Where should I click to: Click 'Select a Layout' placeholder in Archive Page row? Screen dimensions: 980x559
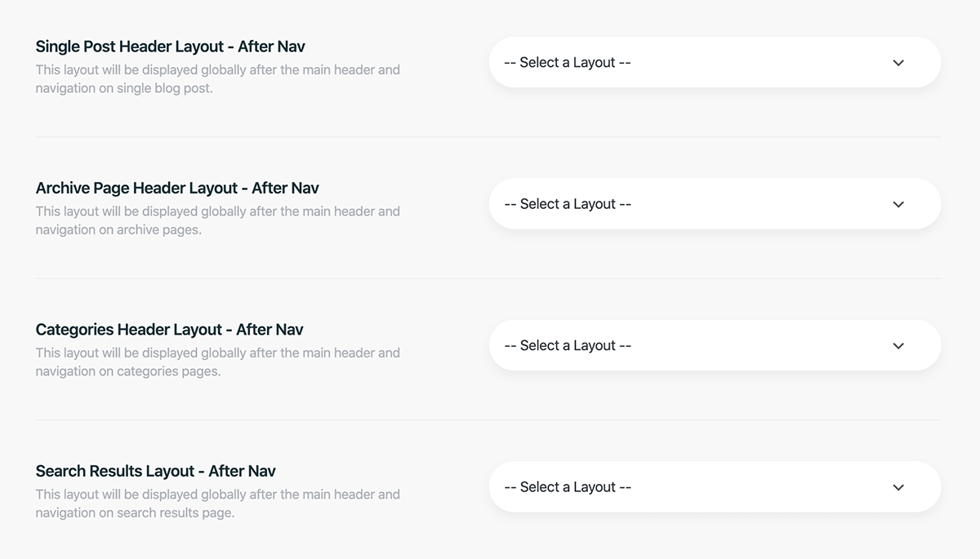point(568,204)
